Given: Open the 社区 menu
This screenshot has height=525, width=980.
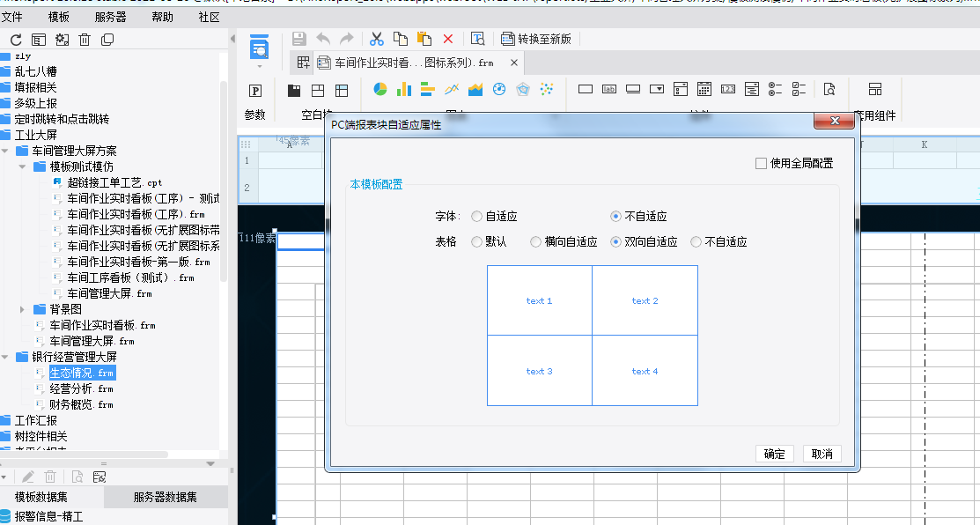Looking at the screenshot, I should [210, 17].
